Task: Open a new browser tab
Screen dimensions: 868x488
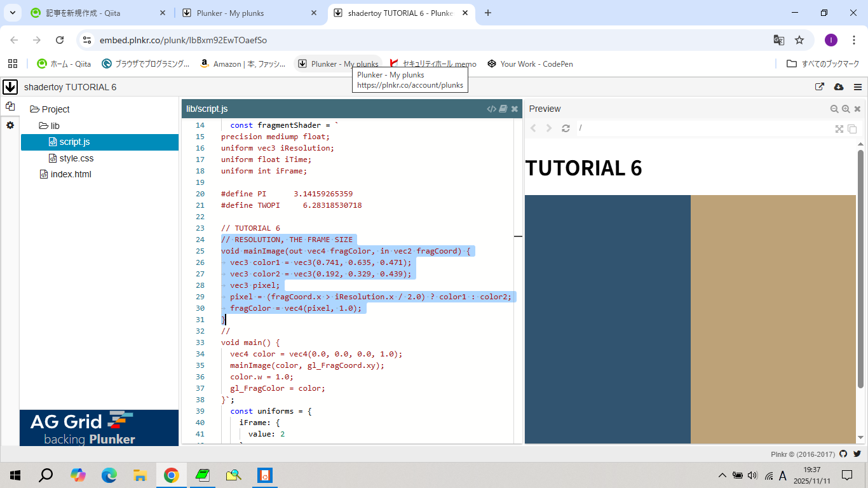Action: (x=488, y=13)
